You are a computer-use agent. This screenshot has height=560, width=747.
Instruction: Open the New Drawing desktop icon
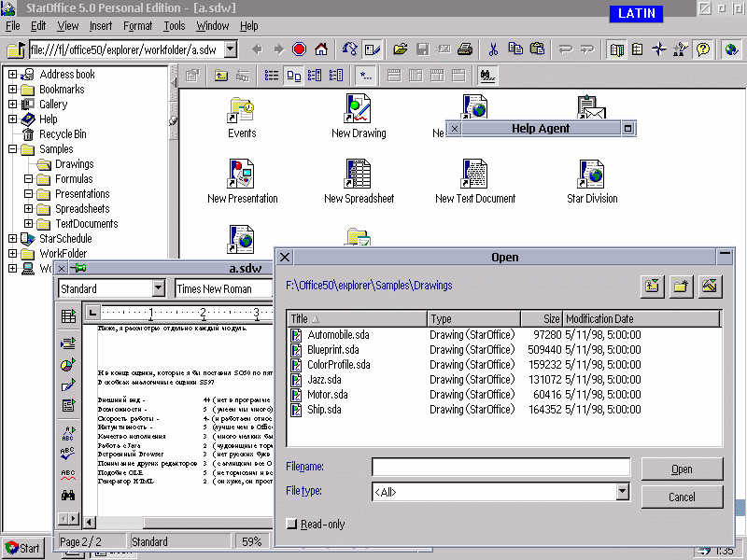[x=359, y=116]
